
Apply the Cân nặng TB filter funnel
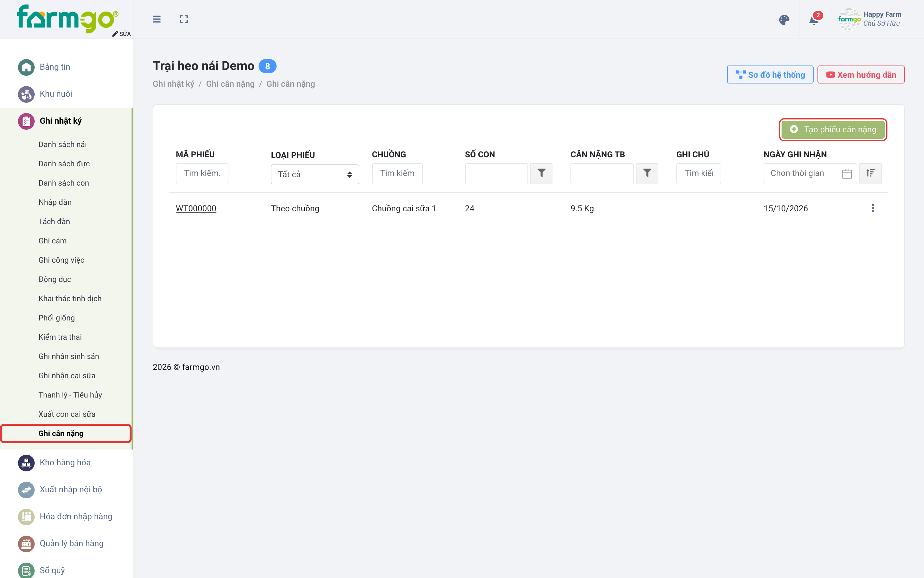coord(647,173)
